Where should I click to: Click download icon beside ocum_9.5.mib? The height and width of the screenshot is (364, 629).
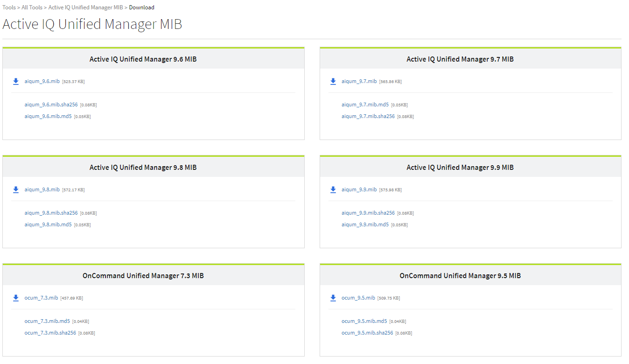pos(333,298)
